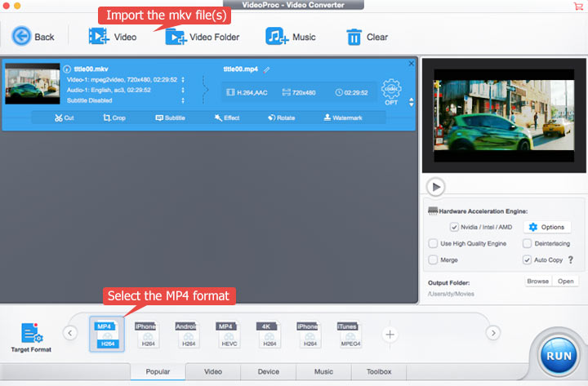Enable the Merge checkbox
The width and height of the screenshot is (588, 386).
[433, 260]
